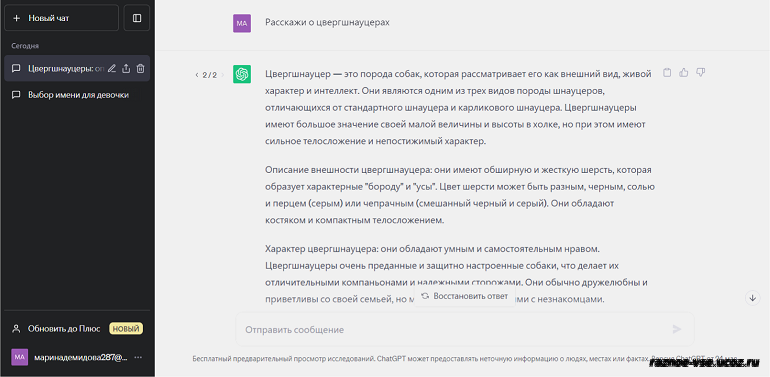Start a Новый чат
This screenshot has width=770, height=377.
(61, 18)
